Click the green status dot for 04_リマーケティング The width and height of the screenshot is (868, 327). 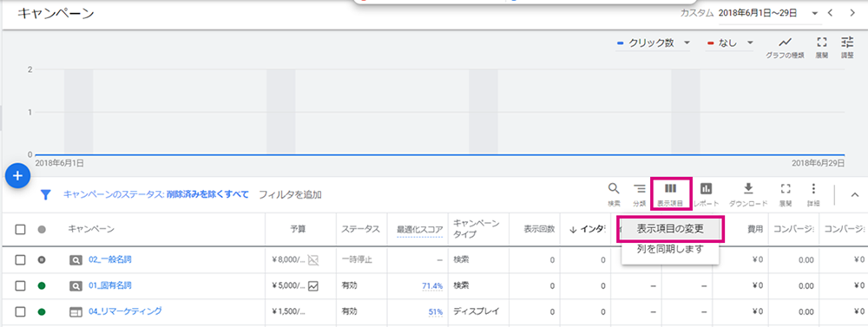coord(42,312)
